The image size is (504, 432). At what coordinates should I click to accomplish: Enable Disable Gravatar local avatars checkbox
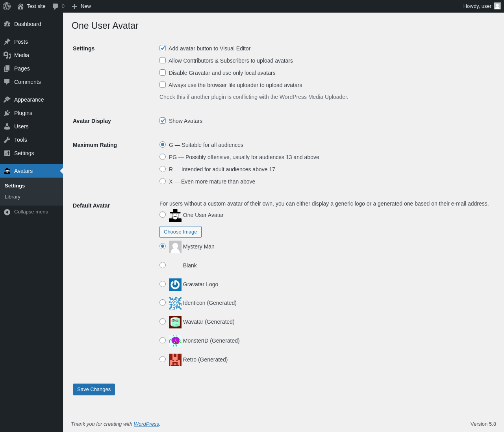click(163, 72)
